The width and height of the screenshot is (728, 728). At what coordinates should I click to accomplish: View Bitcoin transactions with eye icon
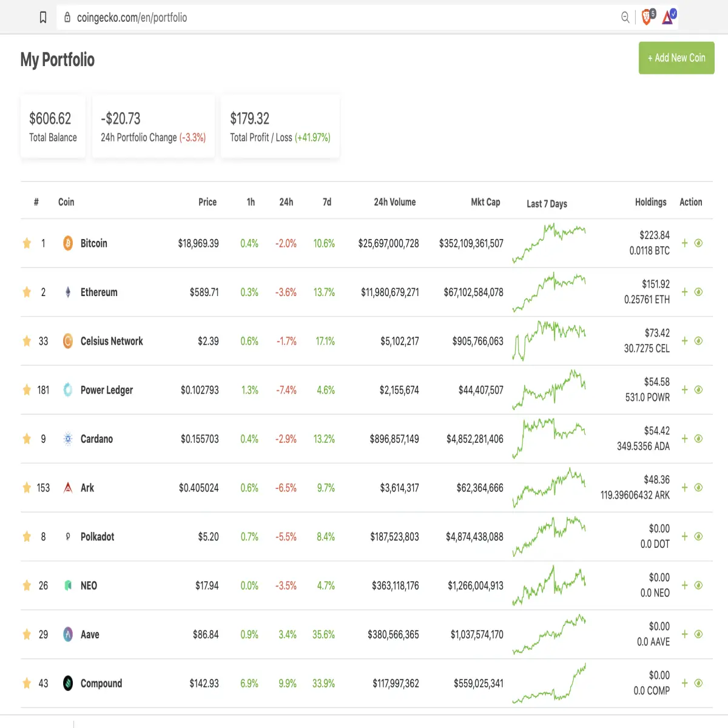[x=698, y=243]
